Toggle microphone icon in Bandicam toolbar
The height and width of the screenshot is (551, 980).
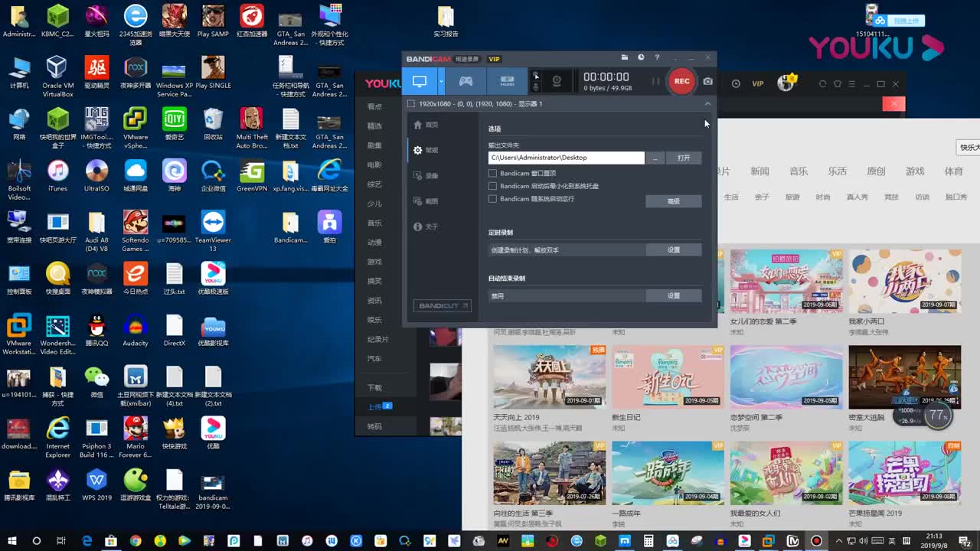[x=536, y=86]
